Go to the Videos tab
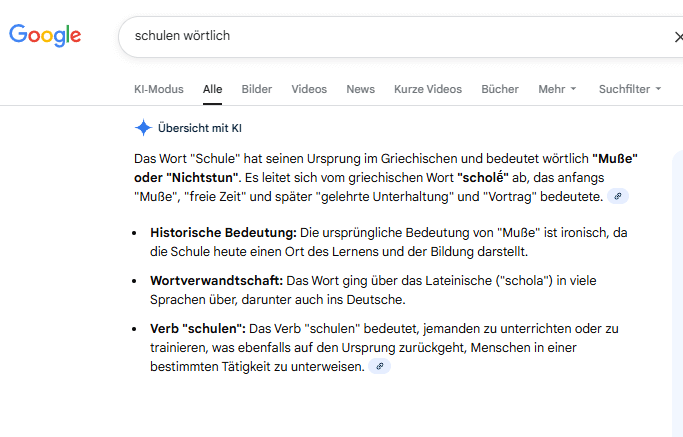683x437 pixels. pyautogui.click(x=309, y=89)
